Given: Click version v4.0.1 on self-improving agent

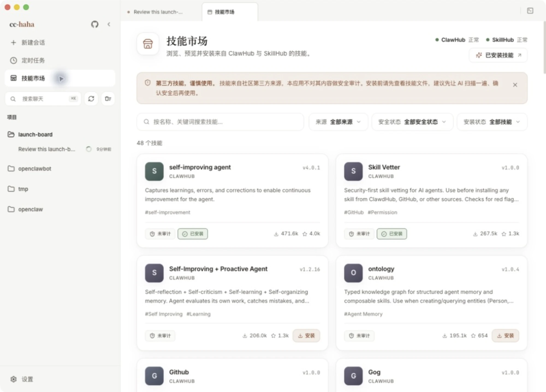Looking at the screenshot, I should click(311, 168).
